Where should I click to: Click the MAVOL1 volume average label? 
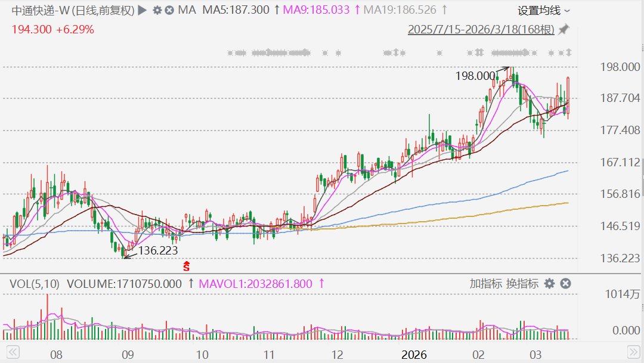(x=255, y=284)
